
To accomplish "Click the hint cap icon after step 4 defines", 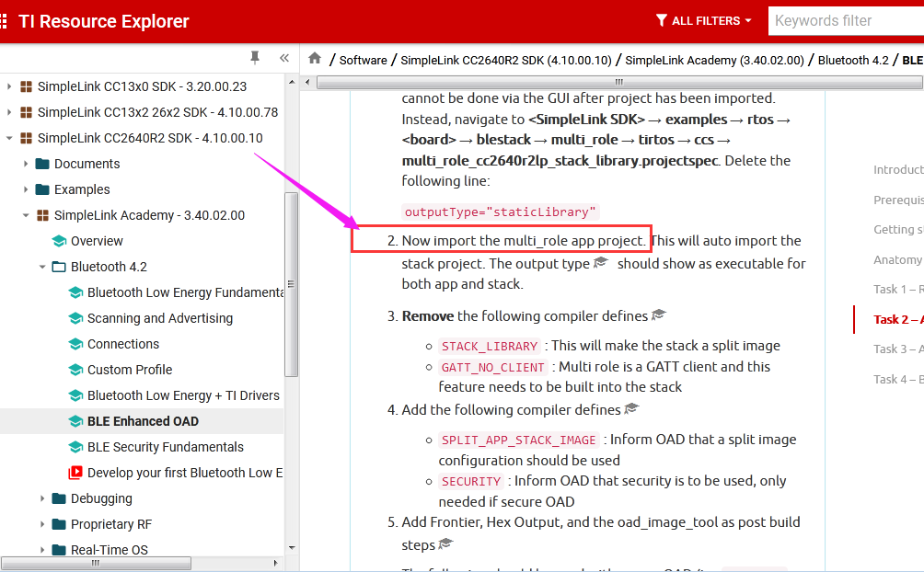I will click(631, 408).
